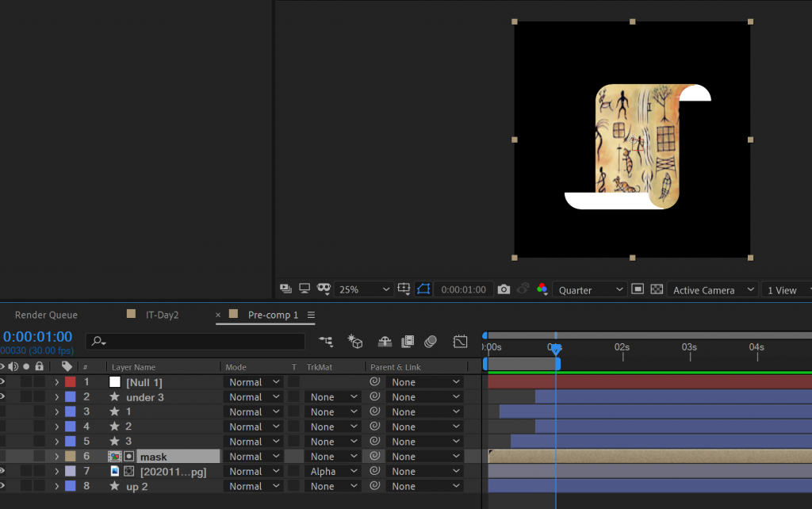Click the Graph Editor icon
The height and width of the screenshot is (509, 812).
pyautogui.click(x=461, y=342)
